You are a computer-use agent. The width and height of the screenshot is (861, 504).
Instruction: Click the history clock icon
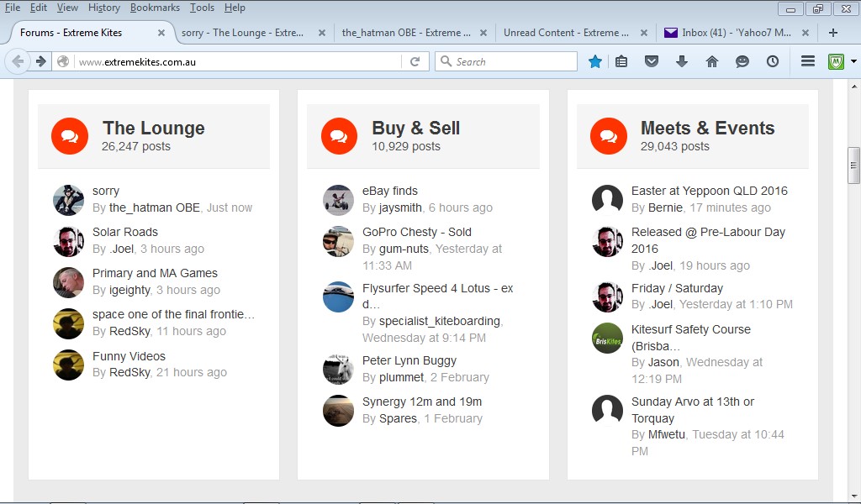[x=772, y=61]
